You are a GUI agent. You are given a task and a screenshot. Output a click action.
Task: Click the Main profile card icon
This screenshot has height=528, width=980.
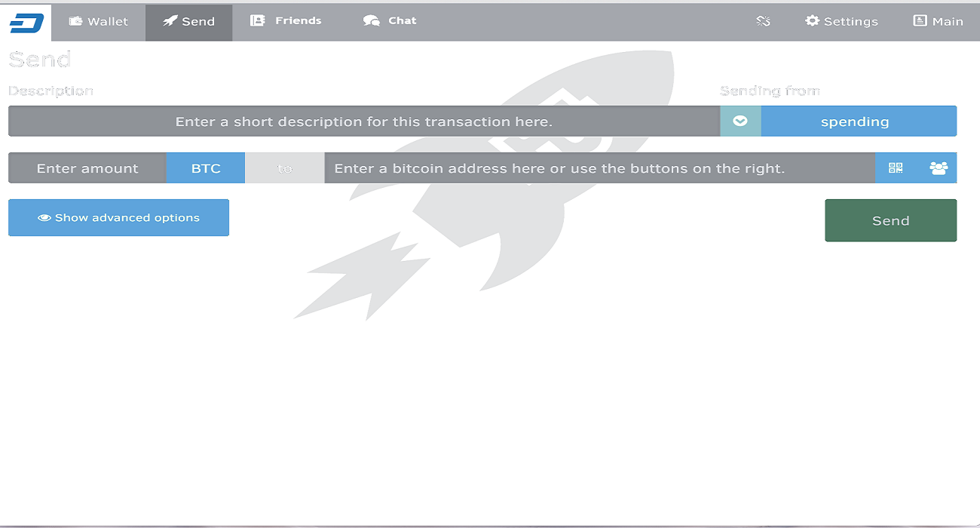[920, 21]
